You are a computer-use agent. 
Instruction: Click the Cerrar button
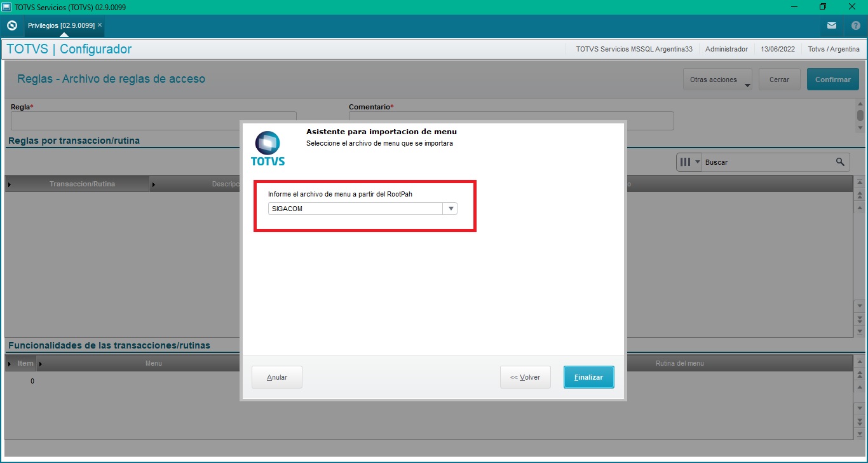pyautogui.click(x=779, y=79)
